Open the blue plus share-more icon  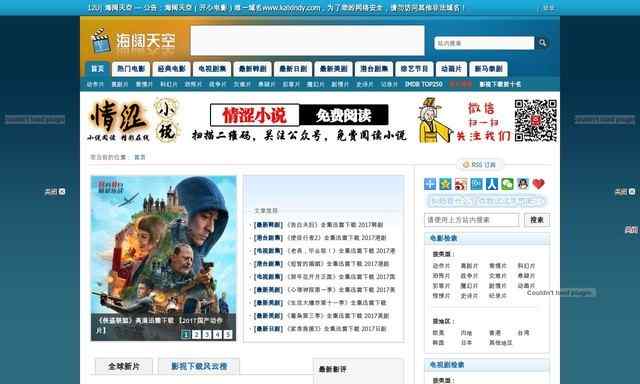tap(430, 184)
